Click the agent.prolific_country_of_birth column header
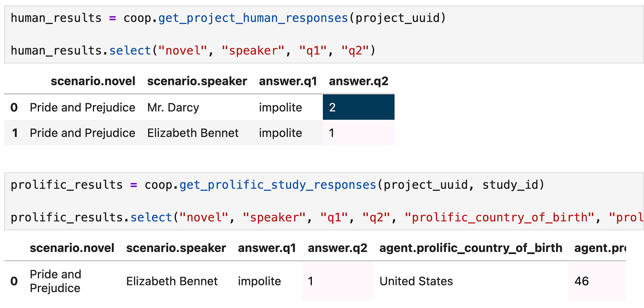Image resolution: width=644 pixels, height=308 pixels. point(471,248)
